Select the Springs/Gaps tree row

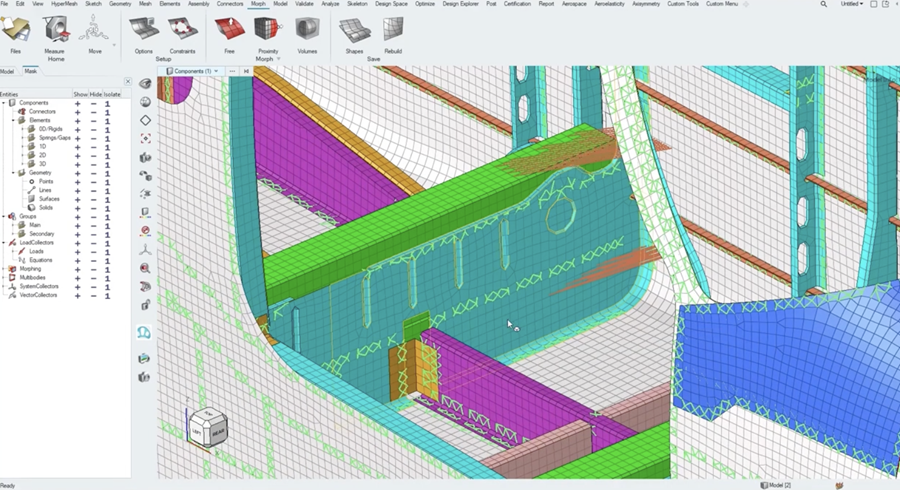point(55,138)
